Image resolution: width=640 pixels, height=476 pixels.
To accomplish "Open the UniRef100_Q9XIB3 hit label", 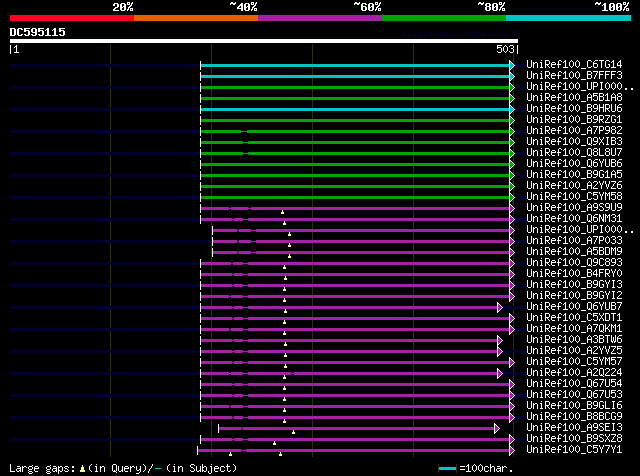I will point(560,142).
